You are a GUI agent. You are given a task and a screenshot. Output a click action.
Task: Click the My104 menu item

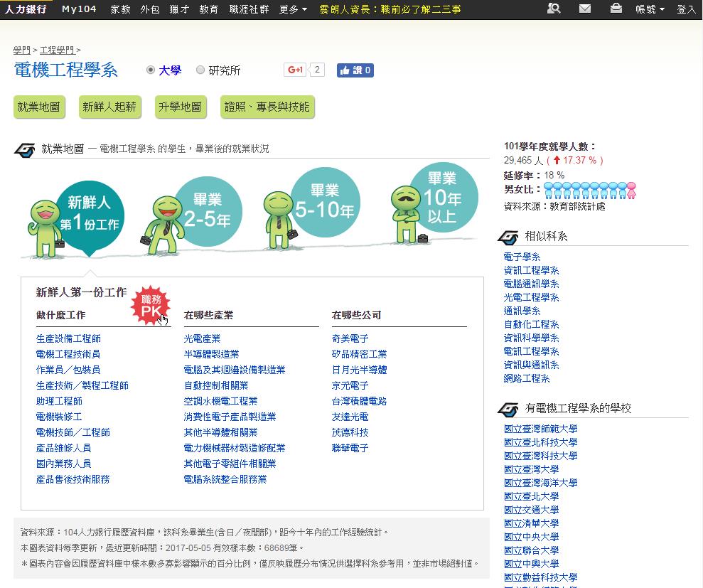tap(79, 9)
